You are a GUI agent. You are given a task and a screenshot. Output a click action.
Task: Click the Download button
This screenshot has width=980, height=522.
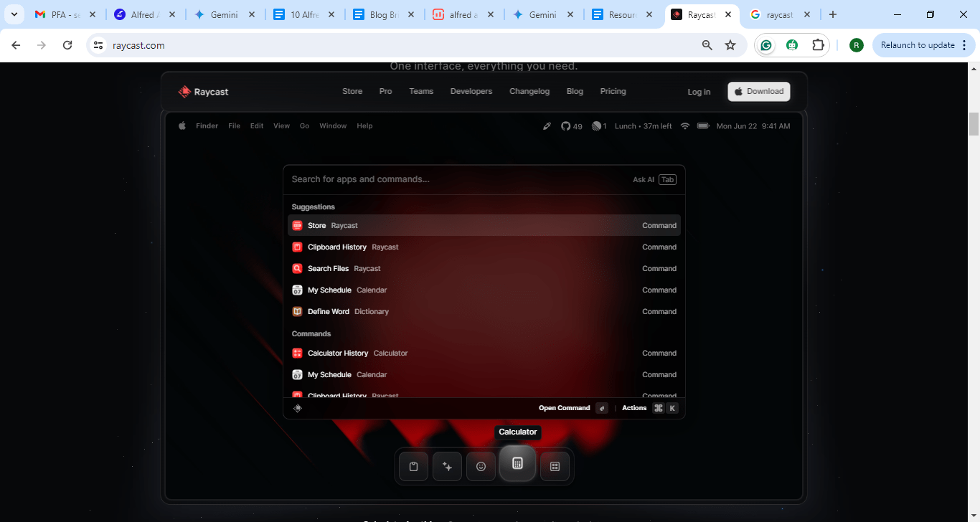click(759, 92)
